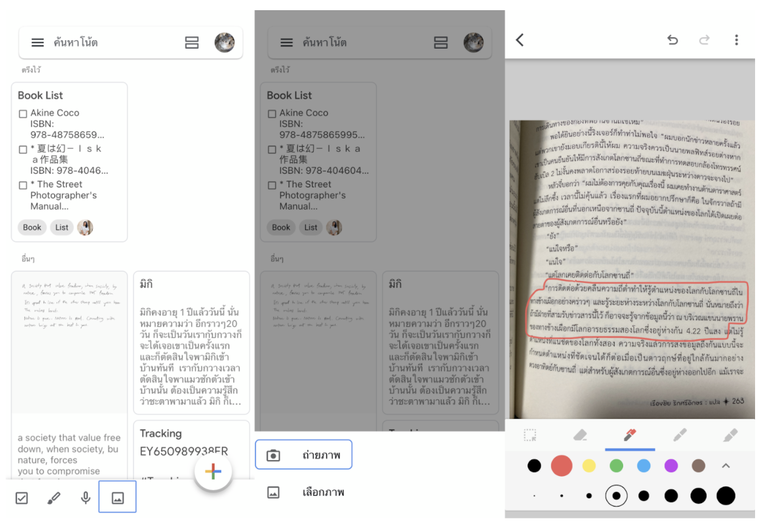
Task: Open the hamburger menu in left panel
Action: (37, 42)
